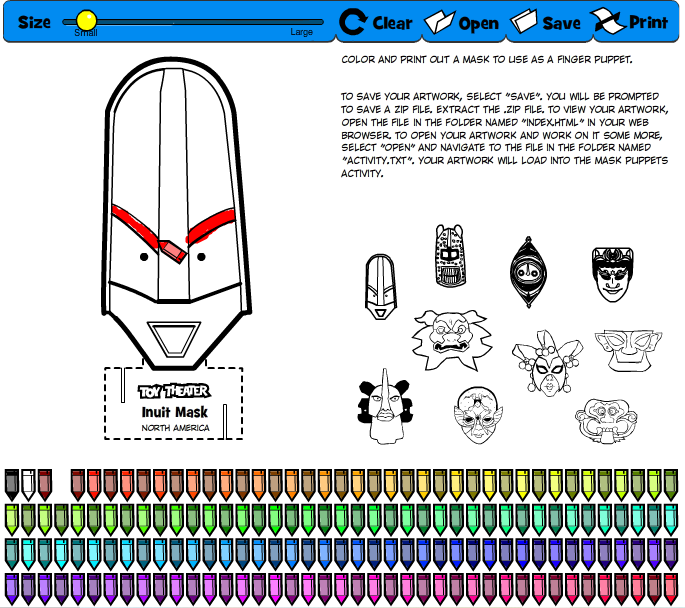Print the mask with Print button
Screen dimensions: 685x608
tap(630, 21)
